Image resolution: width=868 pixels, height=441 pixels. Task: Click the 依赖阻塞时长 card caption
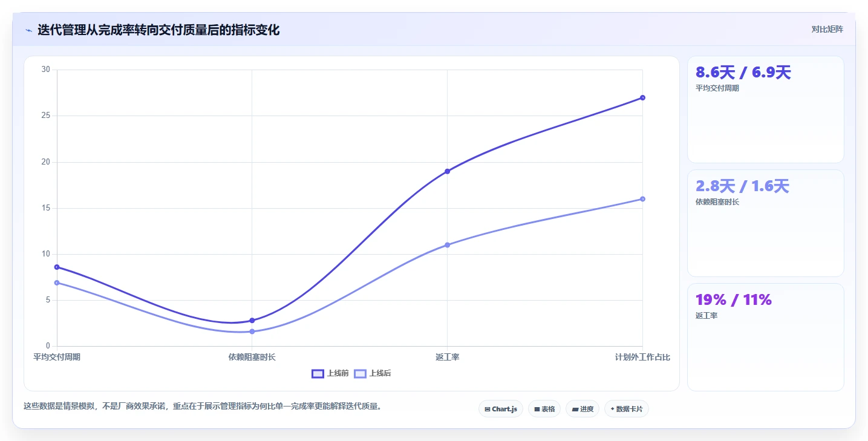[x=717, y=201]
